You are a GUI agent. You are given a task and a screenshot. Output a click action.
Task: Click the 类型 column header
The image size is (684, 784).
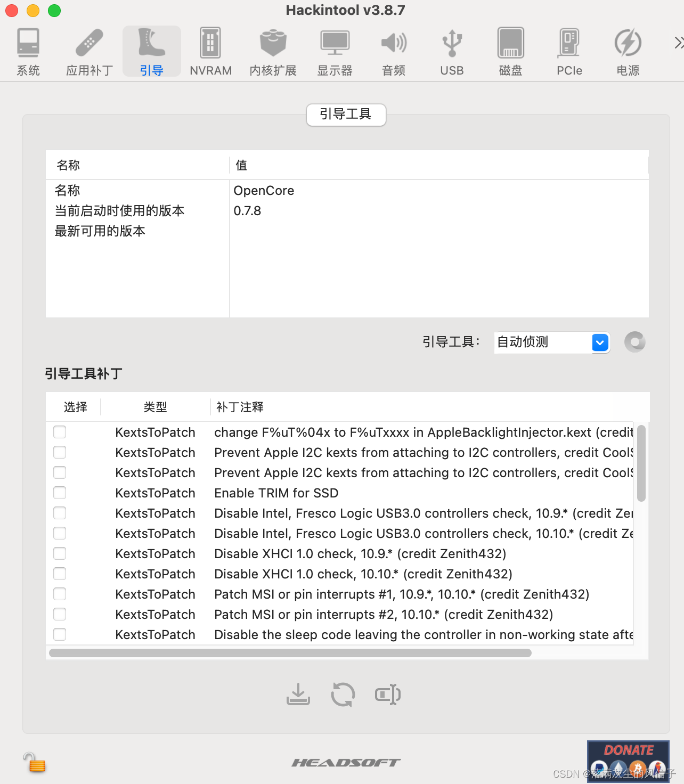(x=155, y=407)
